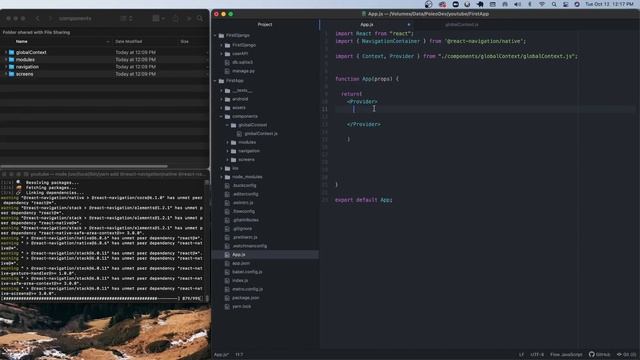Viewport: 640px width, 360px height.
Task: Open Spotlight search from menu bar
Action: (554, 4)
